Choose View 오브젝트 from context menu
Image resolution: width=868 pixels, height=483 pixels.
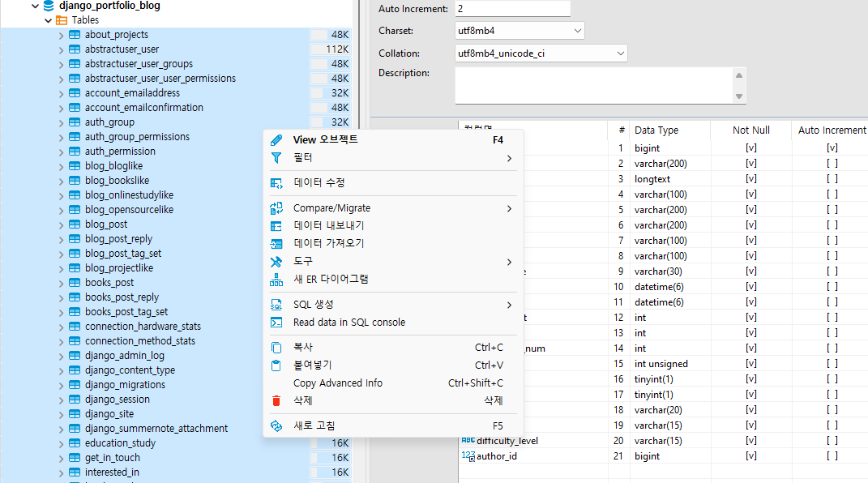pos(393,140)
